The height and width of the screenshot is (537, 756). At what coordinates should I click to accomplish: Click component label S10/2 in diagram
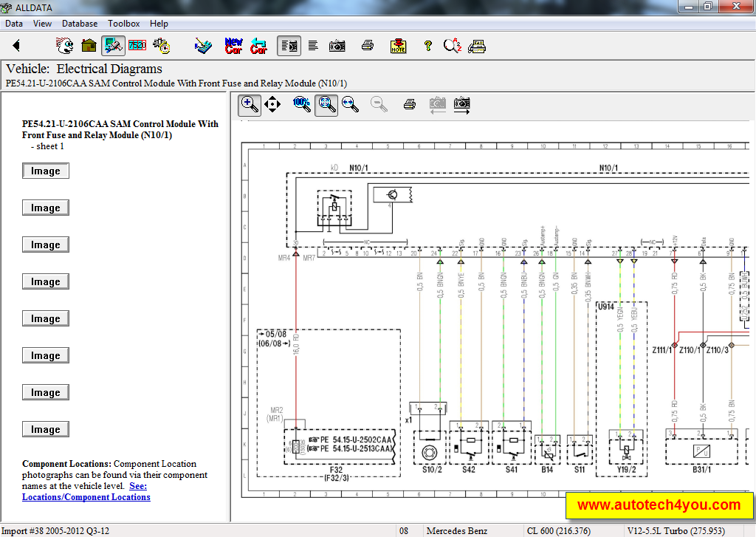tap(431, 470)
